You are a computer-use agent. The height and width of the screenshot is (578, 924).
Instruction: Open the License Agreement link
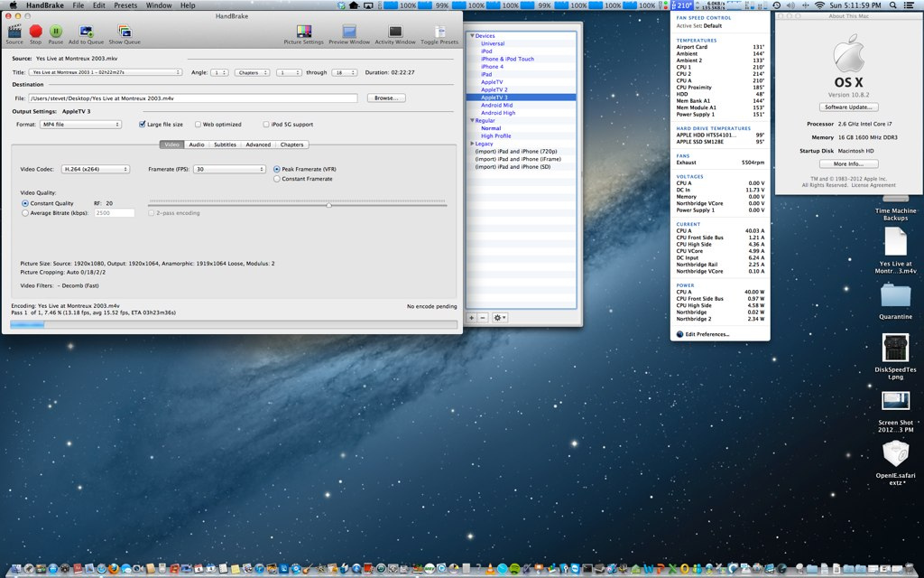coord(875,185)
